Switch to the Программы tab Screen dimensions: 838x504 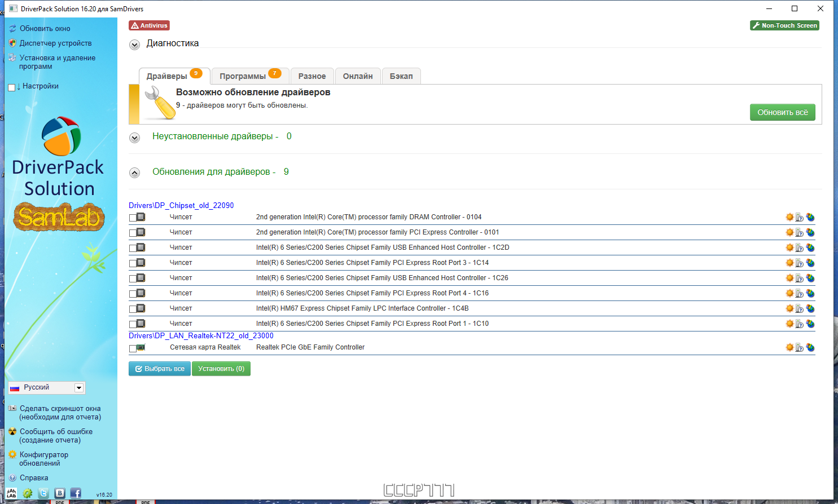point(251,76)
